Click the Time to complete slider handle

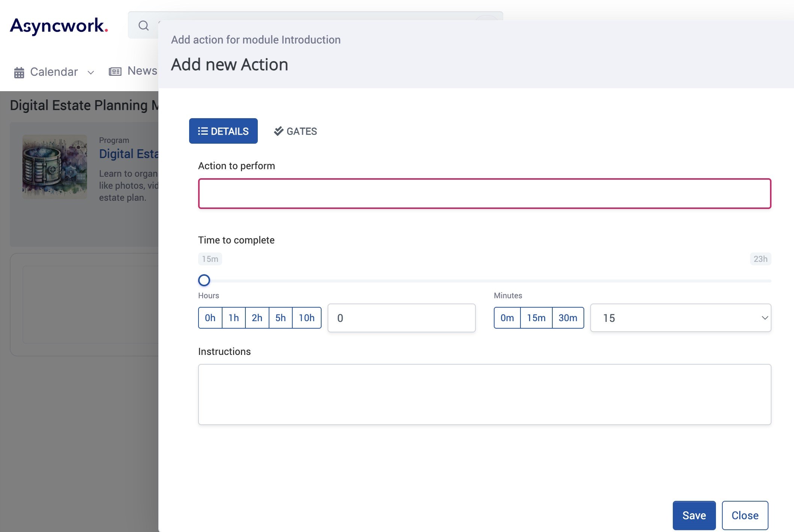tap(204, 280)
